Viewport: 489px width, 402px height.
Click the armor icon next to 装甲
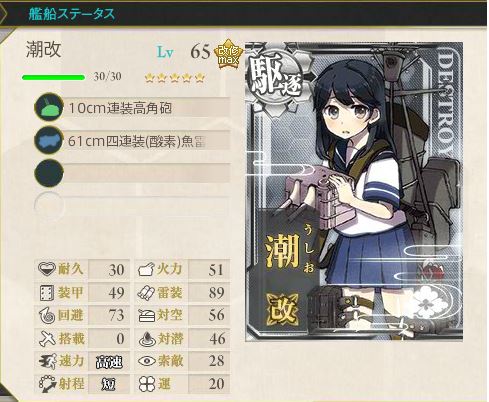tap(46, 292)
